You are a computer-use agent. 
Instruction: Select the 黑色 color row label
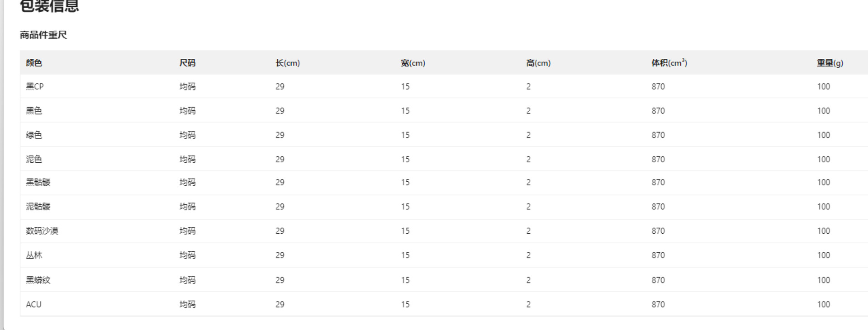coord(34,111)
